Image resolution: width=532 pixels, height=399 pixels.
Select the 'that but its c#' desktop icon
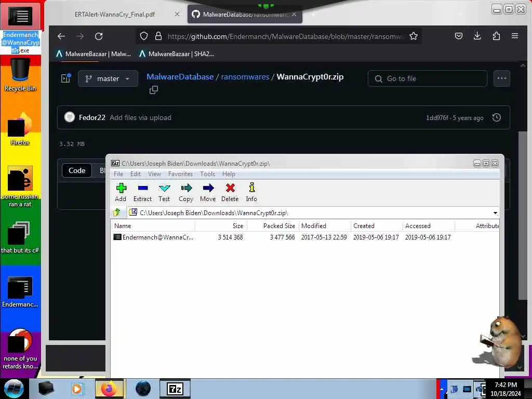(20, 237)
